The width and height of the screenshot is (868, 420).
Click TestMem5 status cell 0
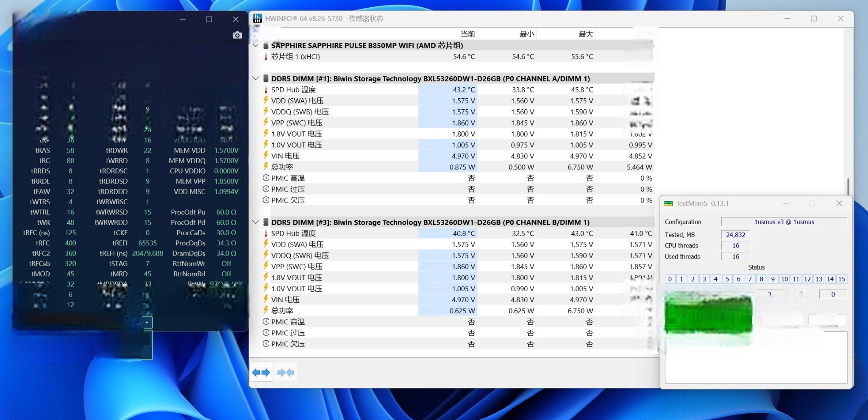click(x=670, y=279)
